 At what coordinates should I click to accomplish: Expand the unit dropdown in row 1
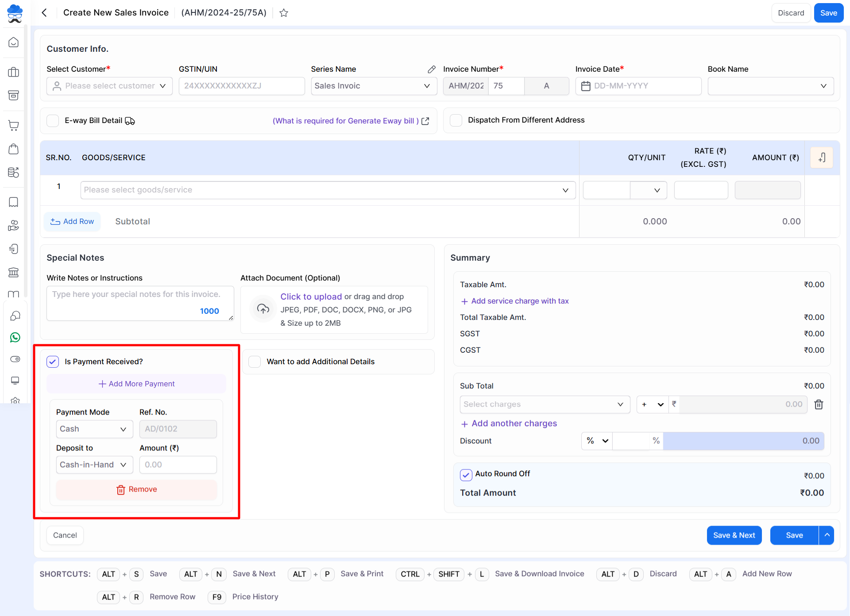click(x=649, y=190)
